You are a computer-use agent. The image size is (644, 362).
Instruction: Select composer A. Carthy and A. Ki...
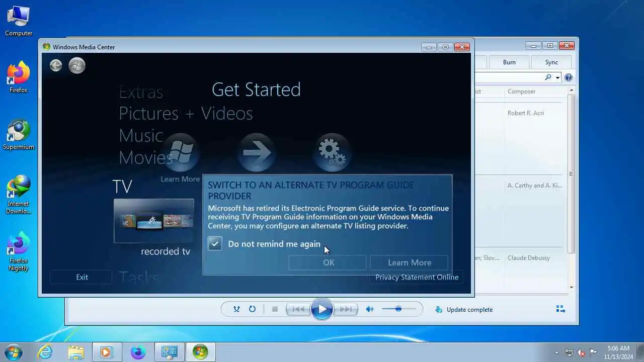[534, 186]
